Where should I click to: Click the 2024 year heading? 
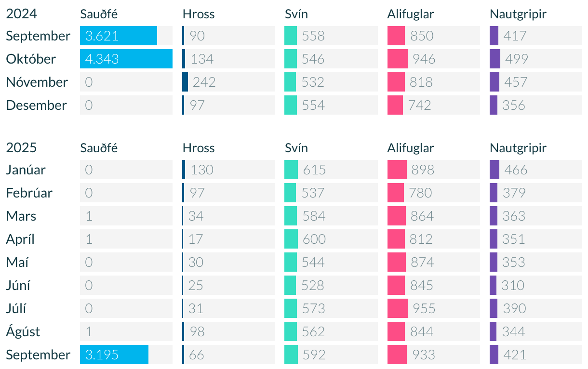(22, 14)
